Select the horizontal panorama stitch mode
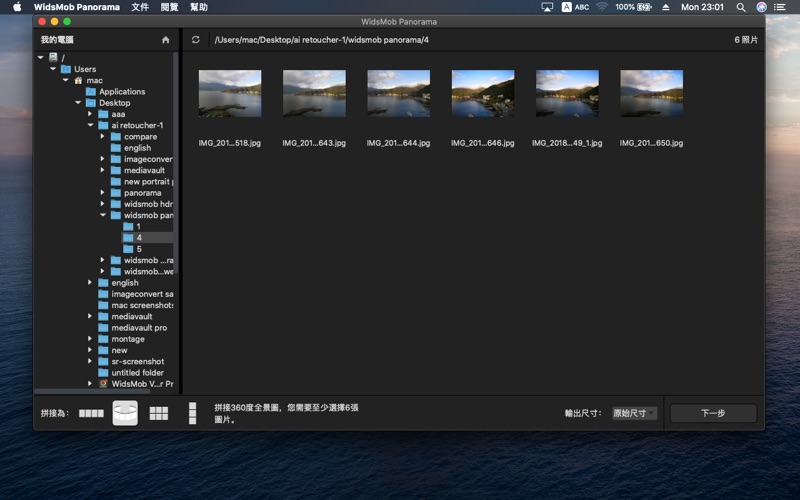800x500 pixels. (91, 413)
